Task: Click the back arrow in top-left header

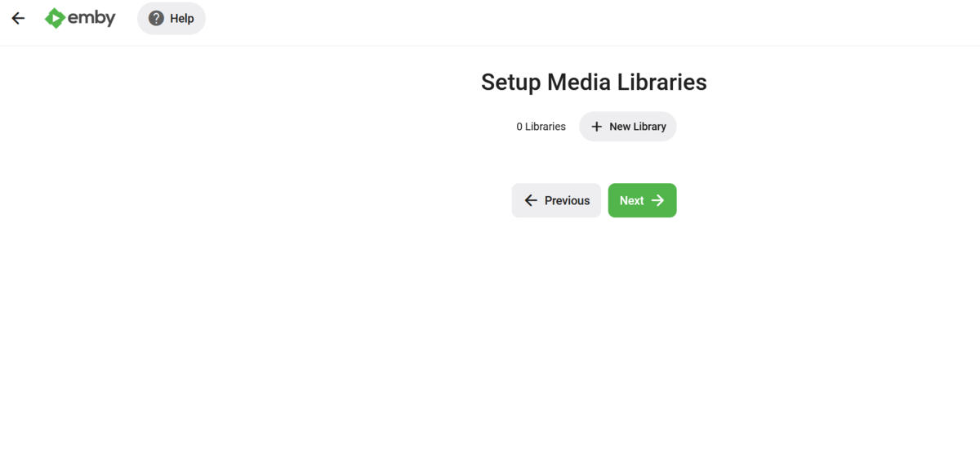Action: click(18, 18)
